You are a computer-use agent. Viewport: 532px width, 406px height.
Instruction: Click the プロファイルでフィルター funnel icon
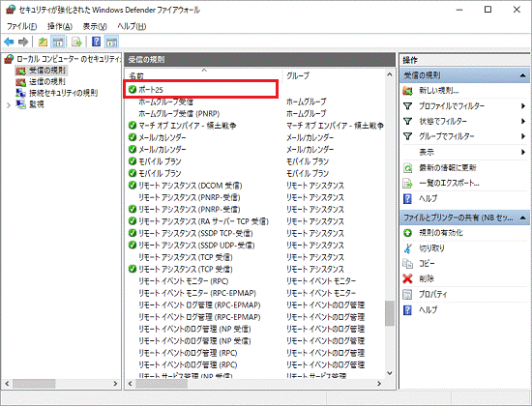tap(407, 106)
